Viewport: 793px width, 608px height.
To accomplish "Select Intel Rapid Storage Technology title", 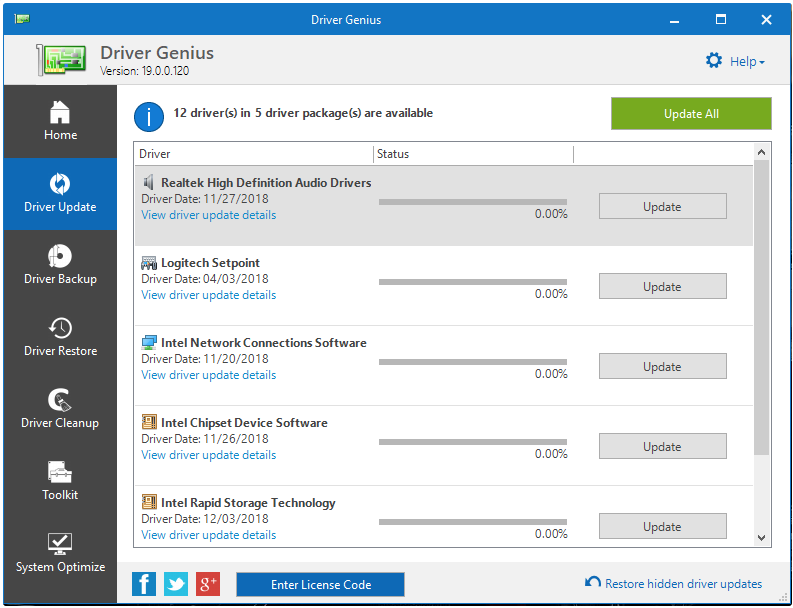I will coord(248,503).
